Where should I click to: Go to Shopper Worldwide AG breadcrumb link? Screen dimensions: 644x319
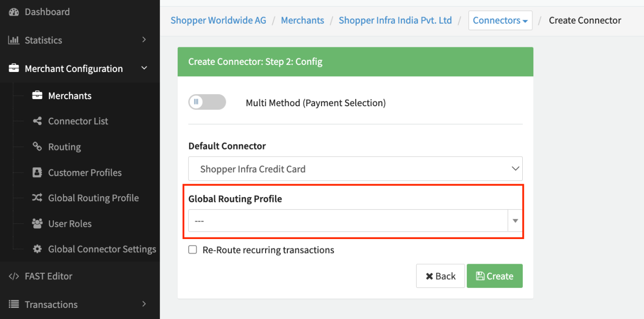(218, 21)
